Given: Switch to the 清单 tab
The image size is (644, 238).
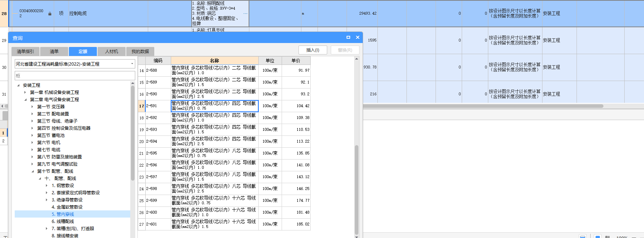Looking at the screenshot, I should (x=54, y=52).
